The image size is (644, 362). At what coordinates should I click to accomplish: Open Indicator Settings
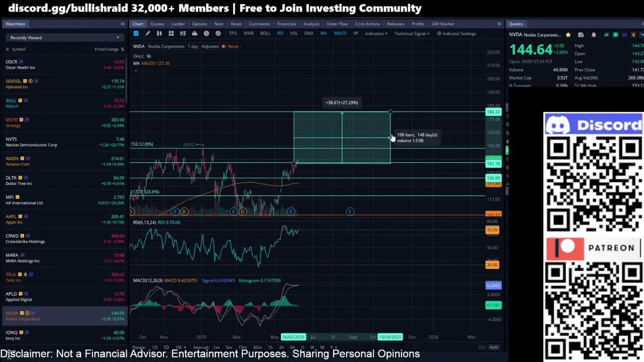[x=457, y=34]
